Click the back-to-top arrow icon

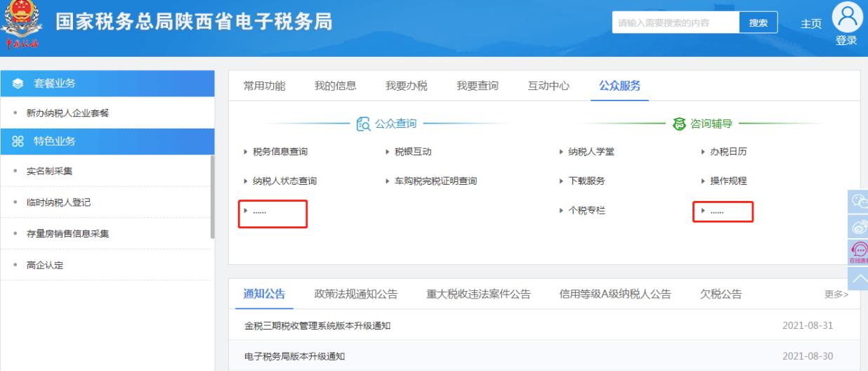(860, 276)
